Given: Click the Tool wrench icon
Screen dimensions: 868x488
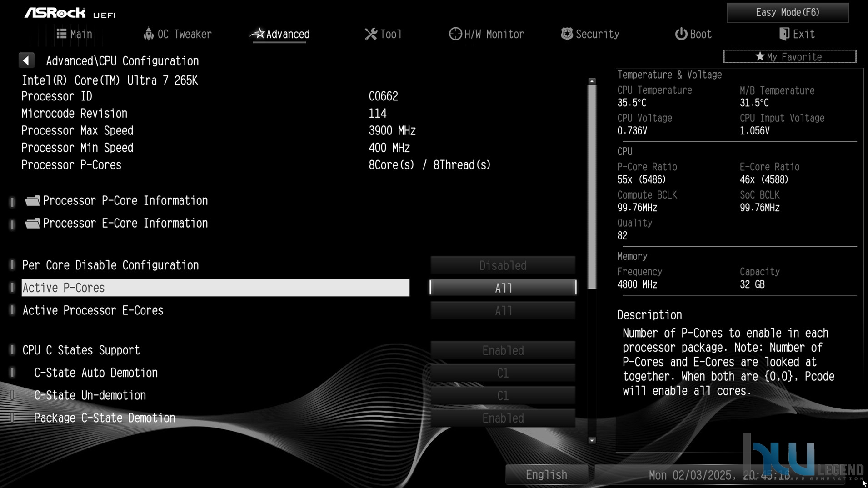Looking at the screenshot, I should [371, 34].
